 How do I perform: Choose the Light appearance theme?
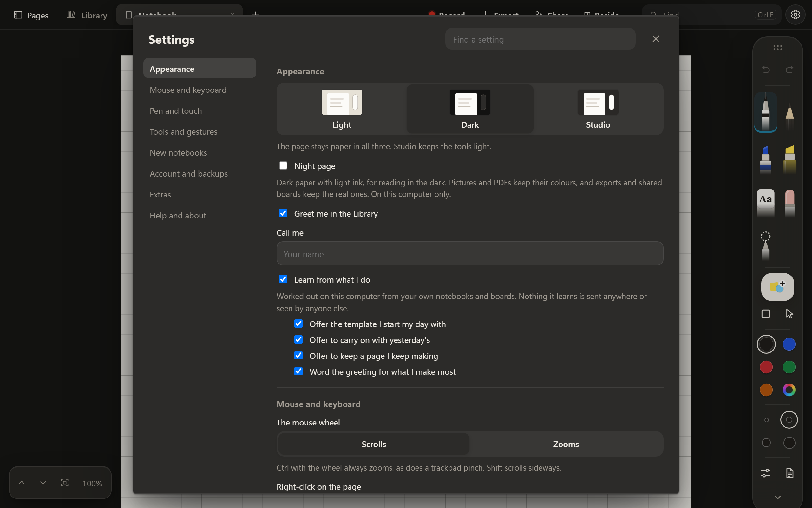click(342, 109)
